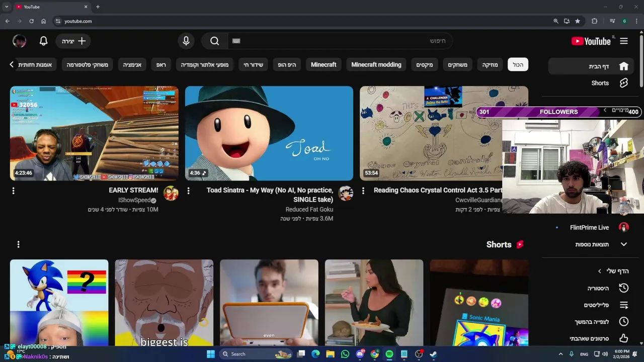Open more options for the Chaos Crystal video
The image size is (644, 362).
coord(363,191)
